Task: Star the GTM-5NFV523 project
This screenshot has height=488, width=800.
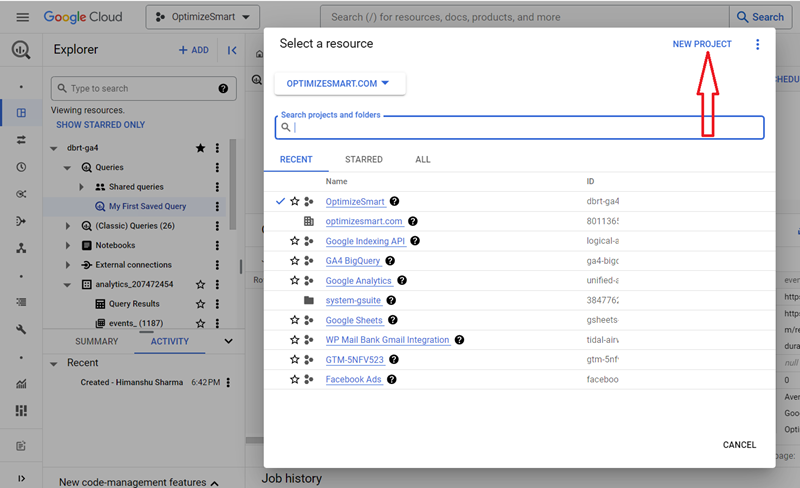Action: 294,359
